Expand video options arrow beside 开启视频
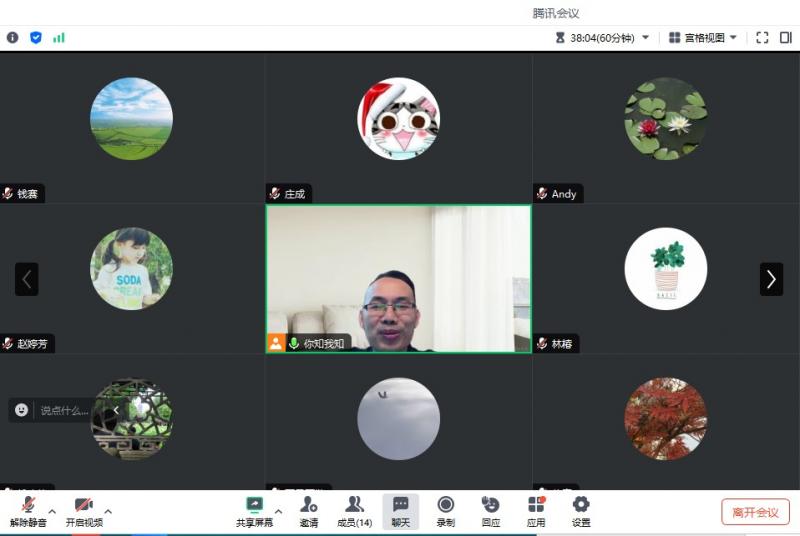This screenshot has height=536, width=800. pos(108,512)
